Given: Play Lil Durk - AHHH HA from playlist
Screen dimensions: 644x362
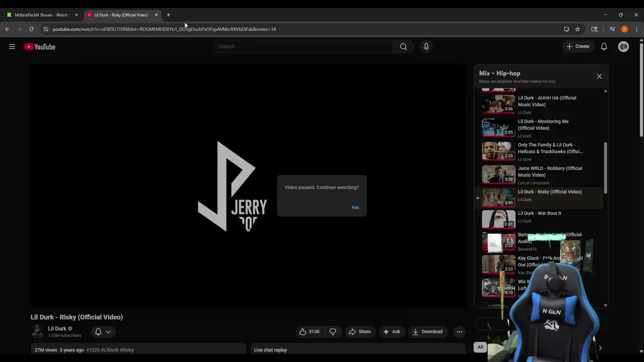Looking at the screenshot, I should [x=539, y=105].
